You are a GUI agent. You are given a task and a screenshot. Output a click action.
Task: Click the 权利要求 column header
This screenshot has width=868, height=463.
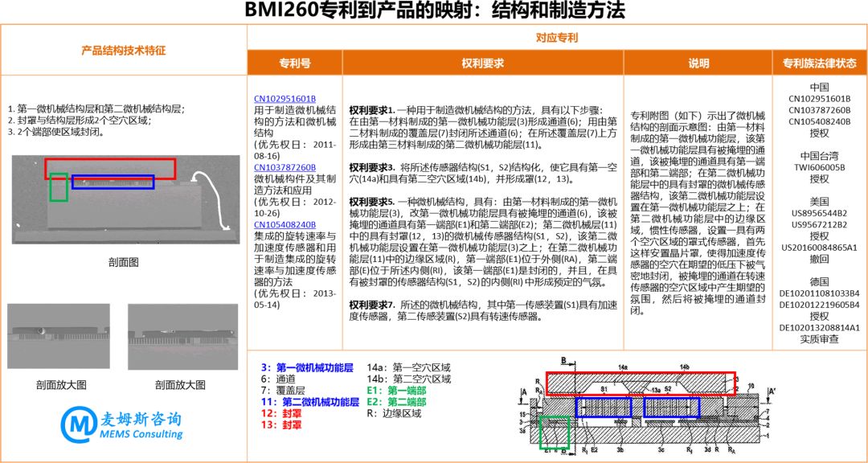click(480, 61)
